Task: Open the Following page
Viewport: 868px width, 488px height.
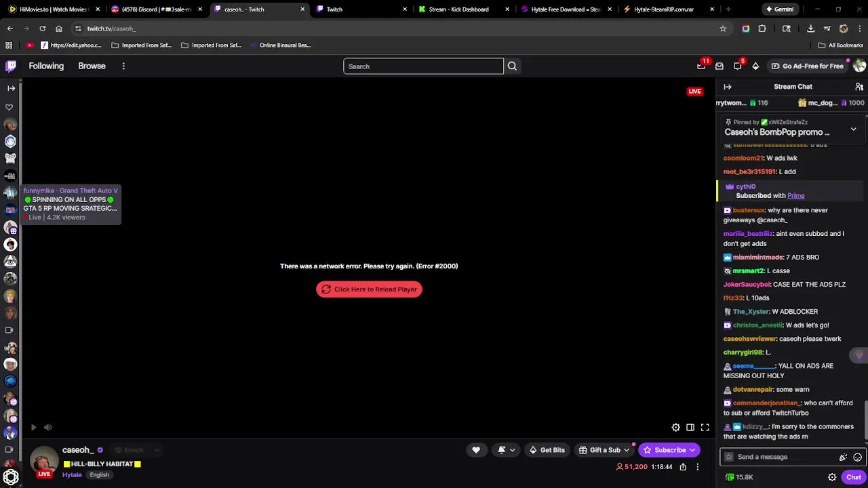Action: 46,66
